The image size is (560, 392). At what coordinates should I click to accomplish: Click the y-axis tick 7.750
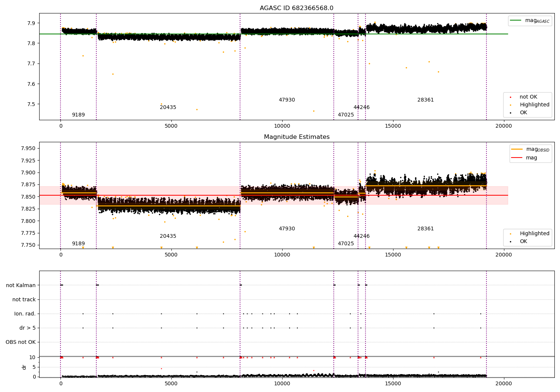coord(28,245)
